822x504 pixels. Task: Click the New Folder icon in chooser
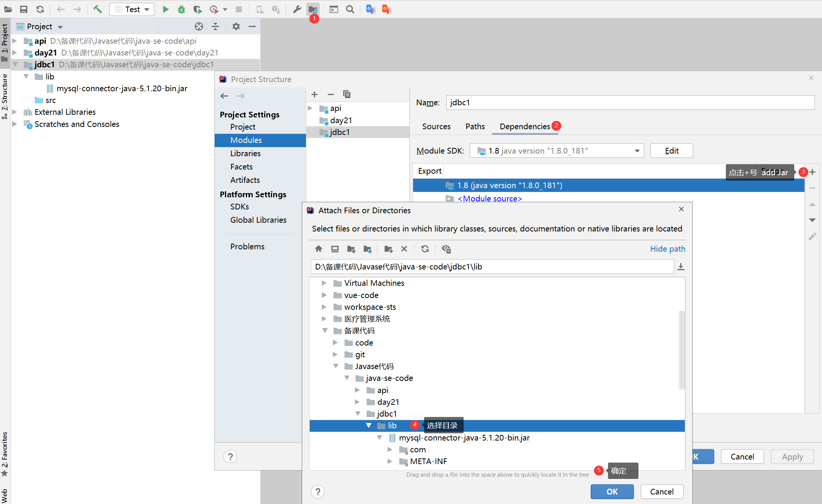388,249
